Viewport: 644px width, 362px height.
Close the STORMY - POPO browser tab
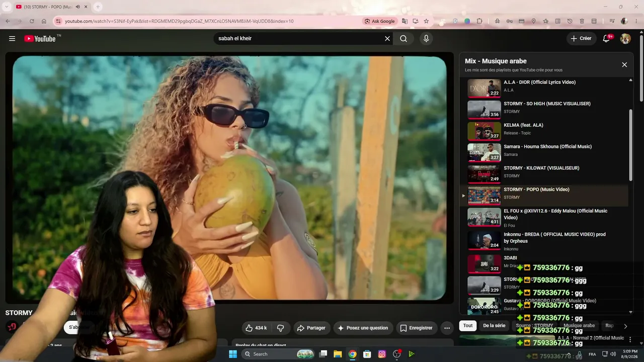tap(86, 7)
